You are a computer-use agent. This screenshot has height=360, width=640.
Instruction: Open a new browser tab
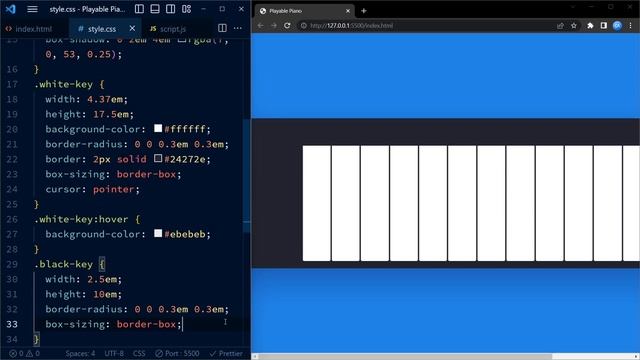click(364, 11)
